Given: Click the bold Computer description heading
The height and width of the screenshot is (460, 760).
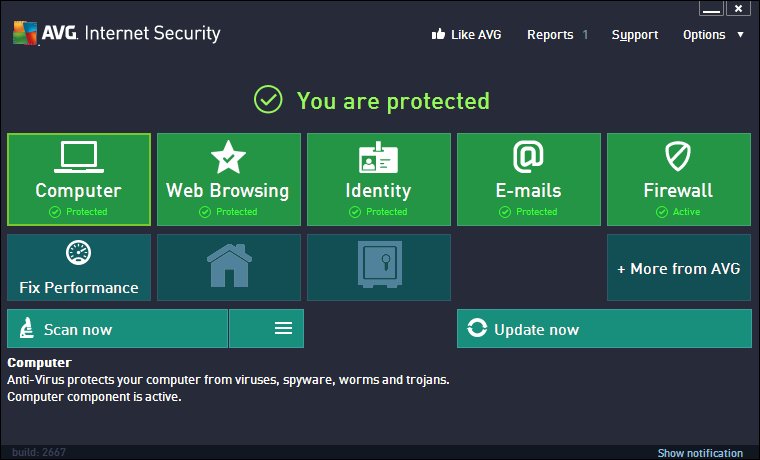Looking at the screenshot, I should point(39,363).
